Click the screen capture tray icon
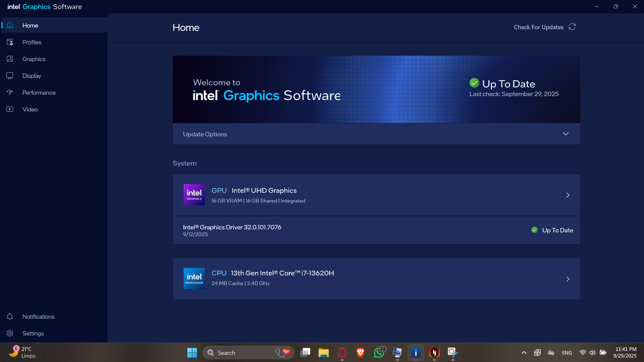The width and height of the screenshot is (644, 362). tap(538, 353)
